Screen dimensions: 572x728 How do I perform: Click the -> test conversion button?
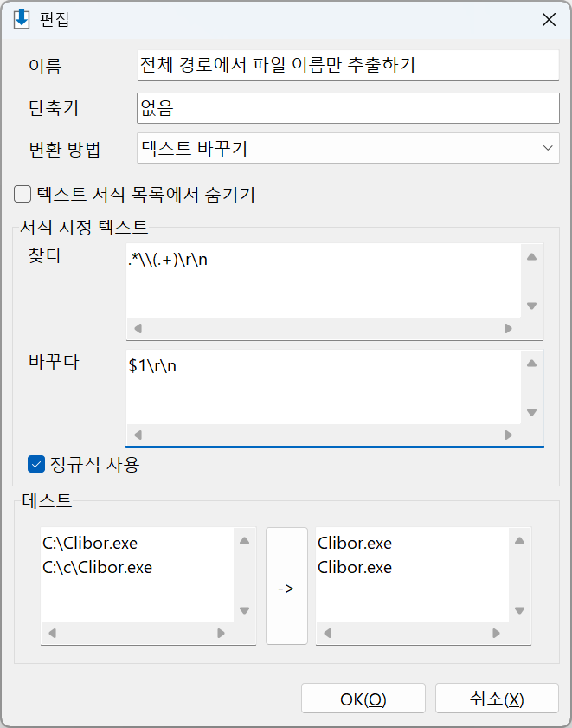click(x=286, y=586)
